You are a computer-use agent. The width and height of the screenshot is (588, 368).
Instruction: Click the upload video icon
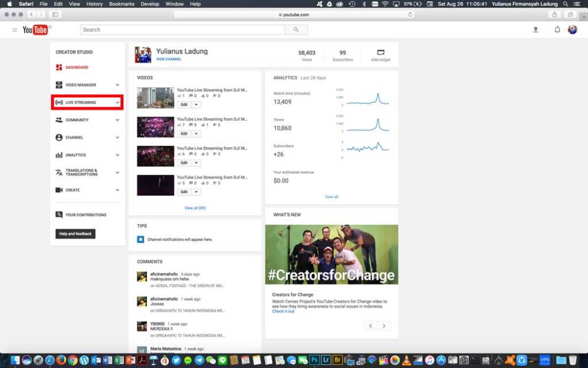pyautogui.click(x=536, y=29)
